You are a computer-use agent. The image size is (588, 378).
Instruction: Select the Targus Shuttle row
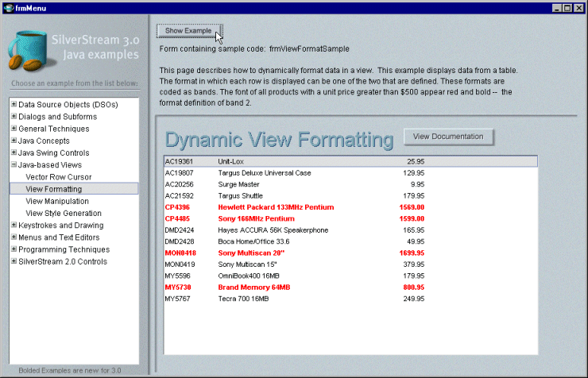point(350,196)
